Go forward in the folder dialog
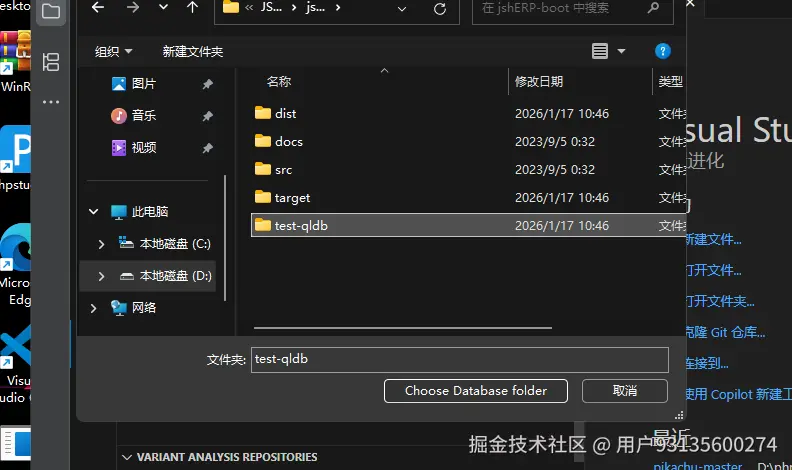The height and width of the screenshot is (470, 792). click(132, 8)
